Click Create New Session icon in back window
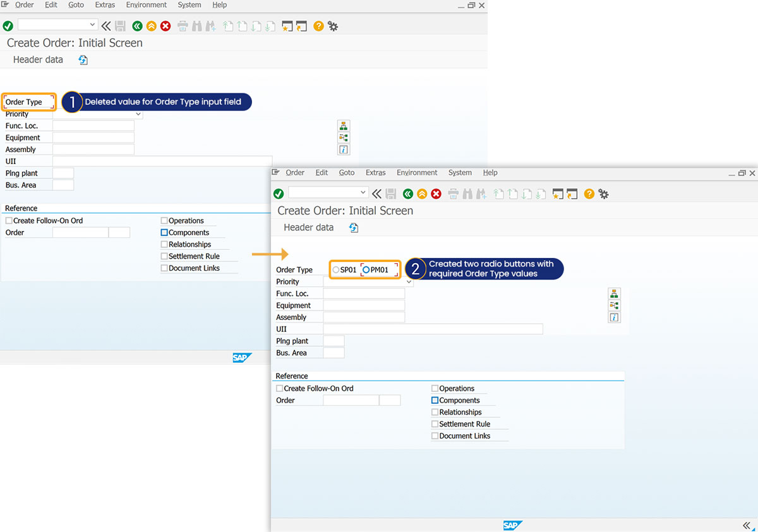 [287, 26]
